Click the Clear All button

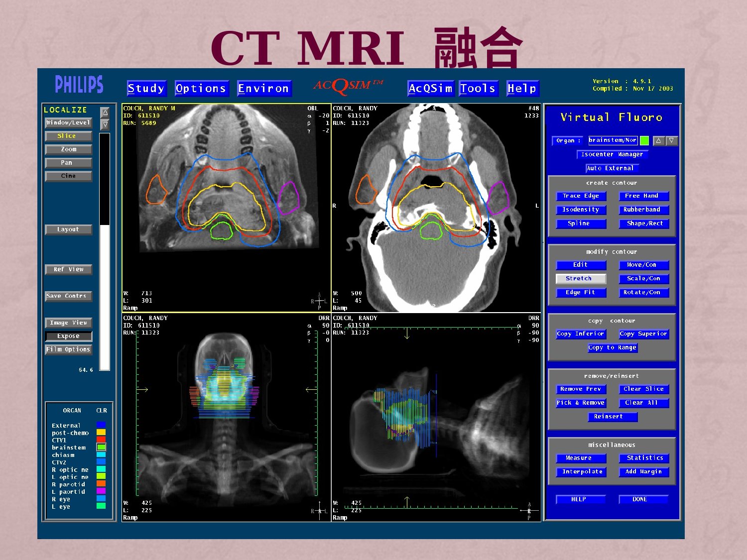[644, 403]
